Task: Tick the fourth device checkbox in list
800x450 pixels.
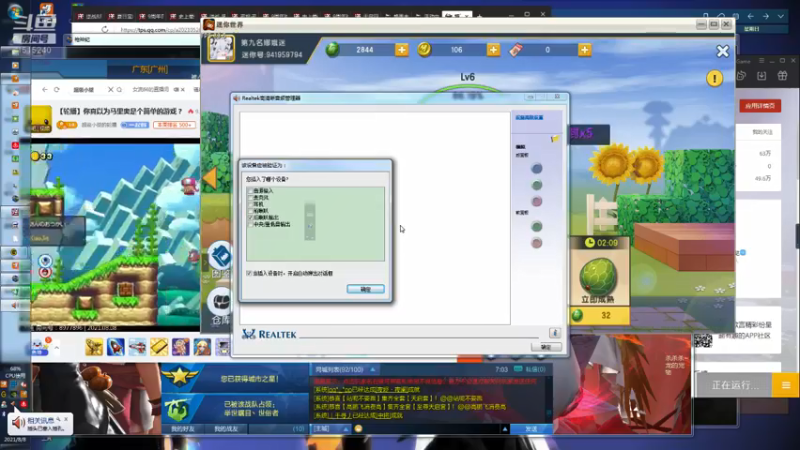Action: click(251, 210)
